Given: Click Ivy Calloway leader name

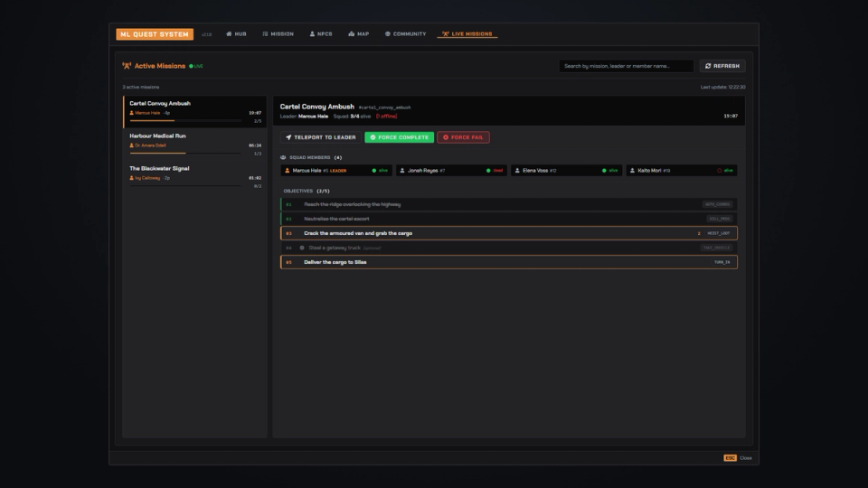Looking at the screenshot, I should tap(147, 178).
